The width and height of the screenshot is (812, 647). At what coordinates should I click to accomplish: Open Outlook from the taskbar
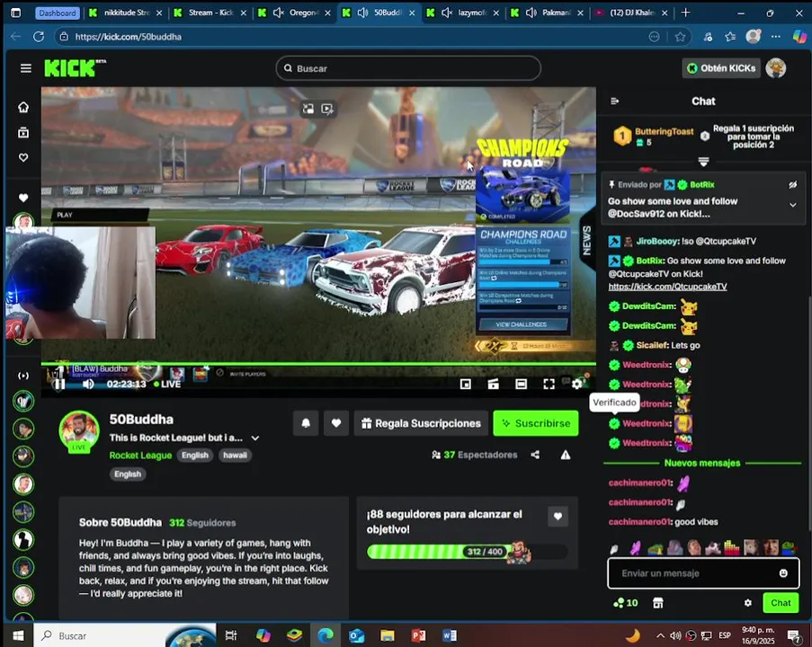356,635
